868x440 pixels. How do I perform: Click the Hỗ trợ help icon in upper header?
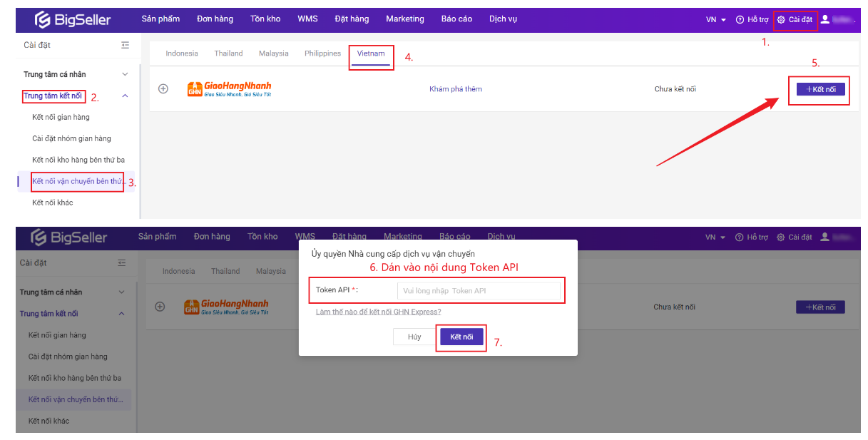click(752, 19)
